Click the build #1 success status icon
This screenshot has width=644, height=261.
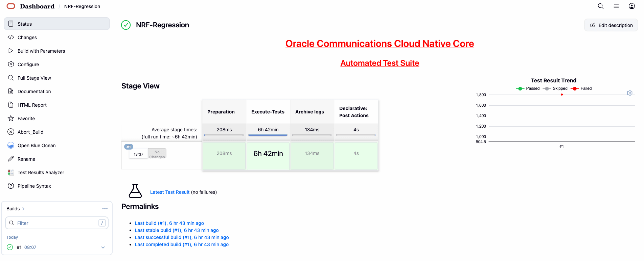(x=10, y=247)
